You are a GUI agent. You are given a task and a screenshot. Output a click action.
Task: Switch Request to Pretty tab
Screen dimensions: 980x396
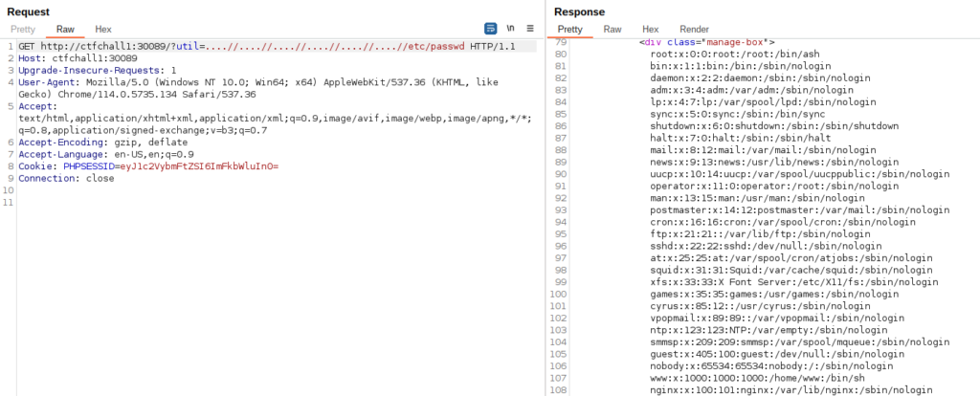[23, 30]
